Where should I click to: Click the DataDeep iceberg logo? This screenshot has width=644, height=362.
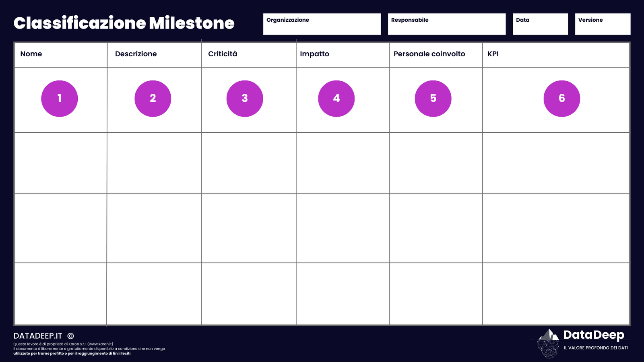548,343
